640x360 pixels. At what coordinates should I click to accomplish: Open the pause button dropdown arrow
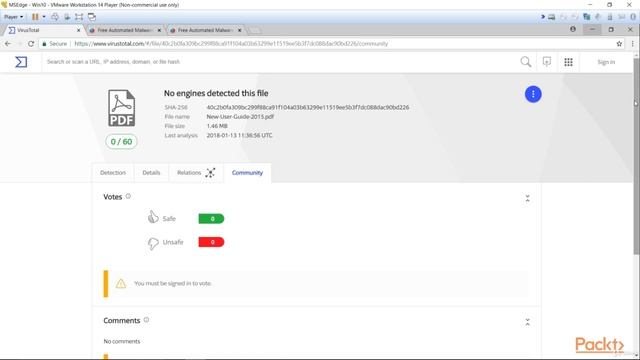pyautogui.click(x=44, y=17)
